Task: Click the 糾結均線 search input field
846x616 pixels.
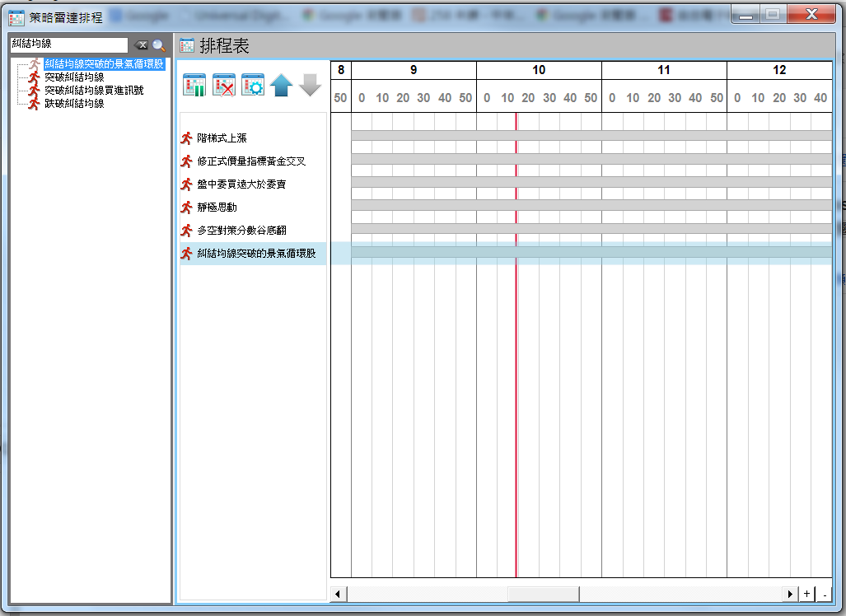Action: click(69, 44)
